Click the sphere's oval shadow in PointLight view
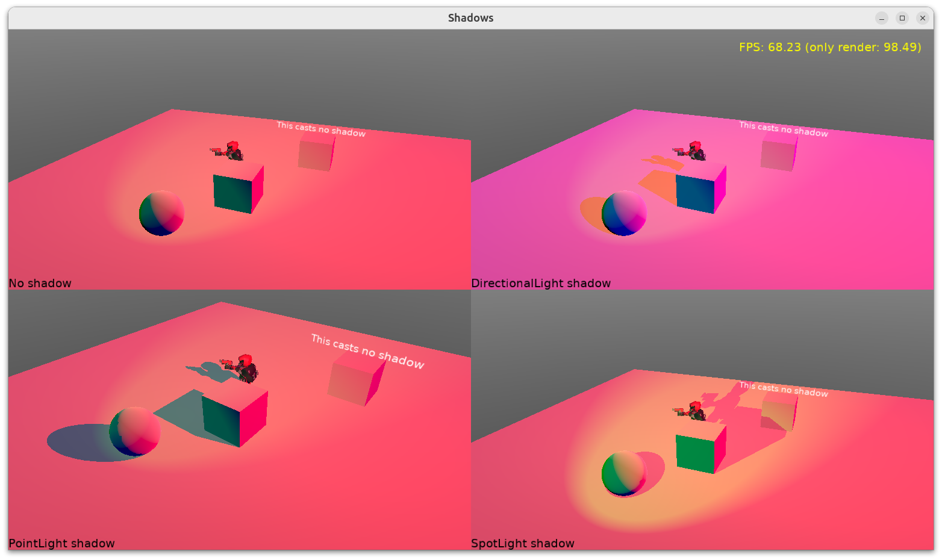The image size is (942, 560). coord(78,443)
